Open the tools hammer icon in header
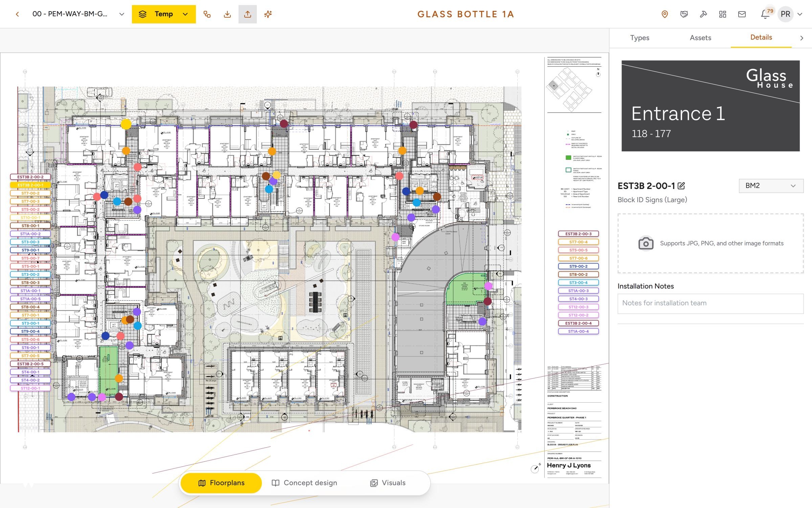Image resolution: width=812 pixels, height=508 pixels. 703,14
